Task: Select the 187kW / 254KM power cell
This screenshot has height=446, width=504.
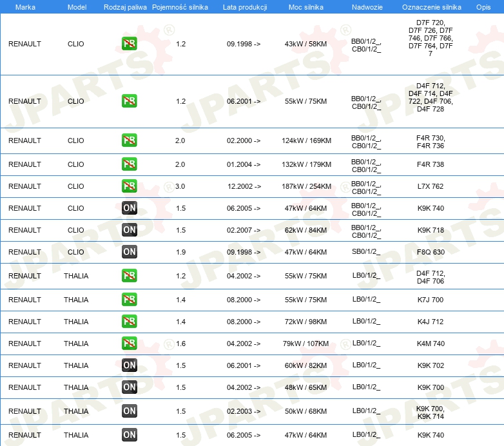Action: tap(306, 186)
